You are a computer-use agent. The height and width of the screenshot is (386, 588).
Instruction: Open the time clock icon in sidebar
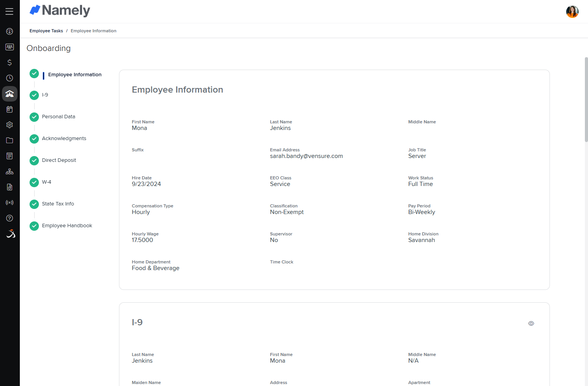tap(9, 78)
